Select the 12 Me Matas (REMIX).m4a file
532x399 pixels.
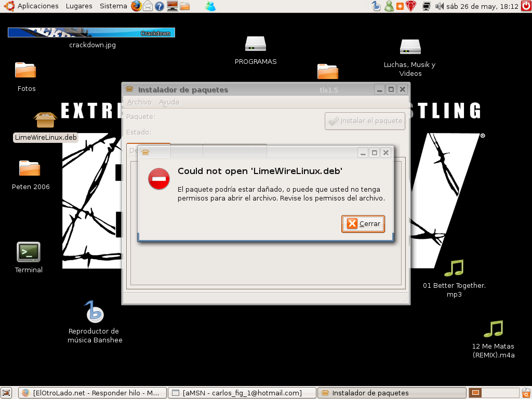click(x=493, y=328)
